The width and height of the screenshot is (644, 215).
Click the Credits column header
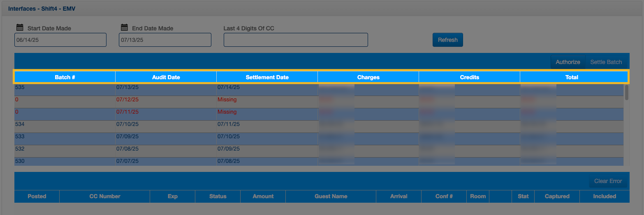click(x=469, y=77)
